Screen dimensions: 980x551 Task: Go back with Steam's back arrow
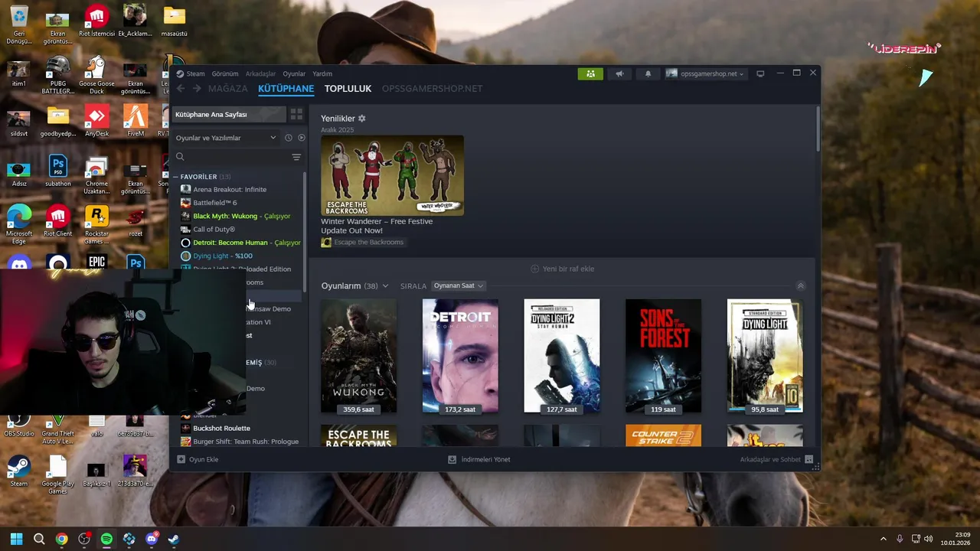[x=181, y=89]
